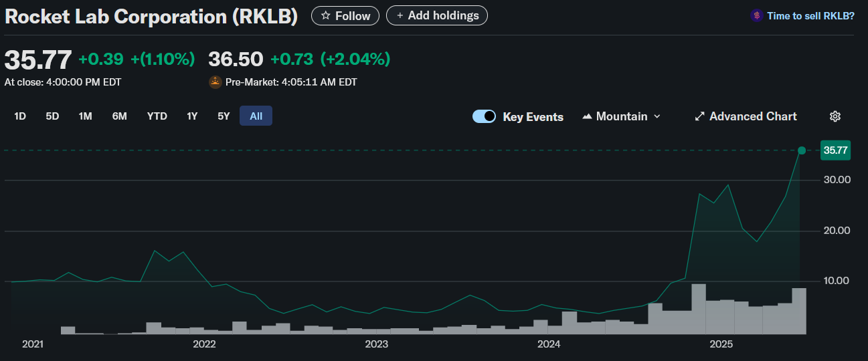Screen dimensions: 868x361
Task: Select the 5D time range
Action: (52, 116)
